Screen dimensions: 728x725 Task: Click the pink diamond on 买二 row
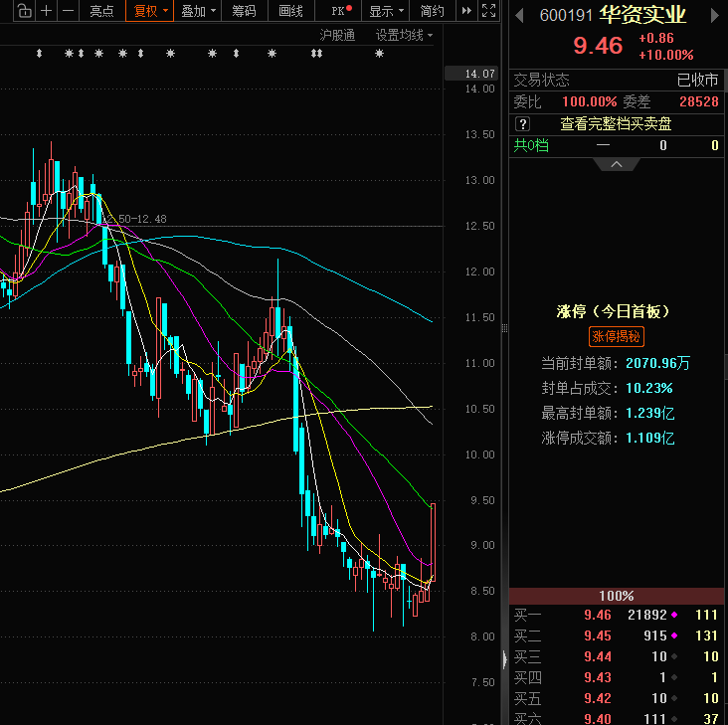[x=674, y=635]
